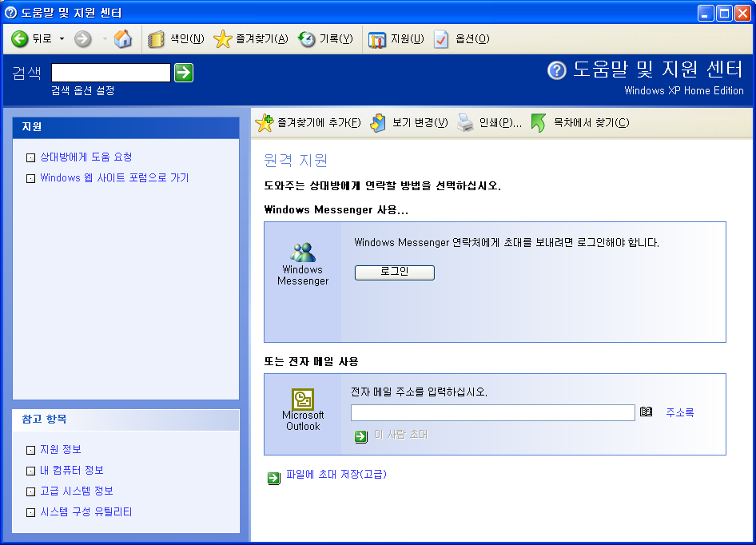Open 내 컴퓨터 정보 link

[x=71, y=470]
